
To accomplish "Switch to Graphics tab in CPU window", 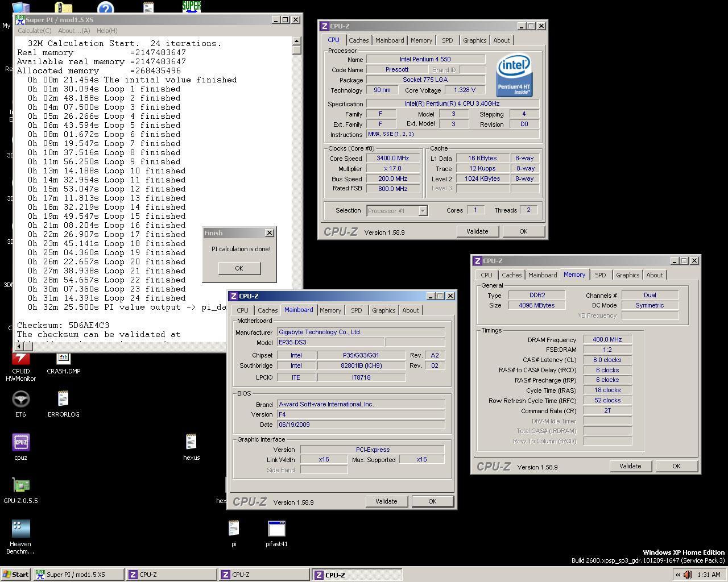I will [474, 40].
